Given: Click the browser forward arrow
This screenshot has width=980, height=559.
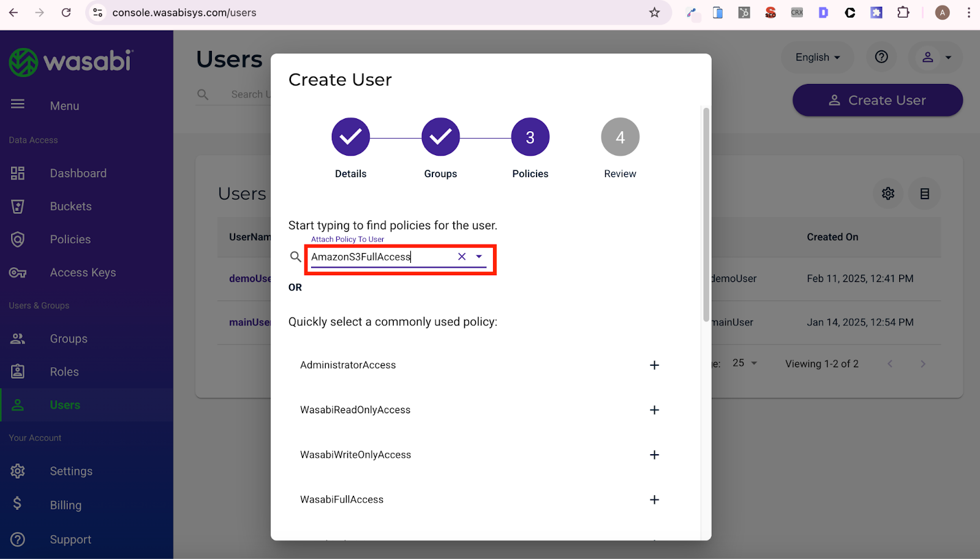Looking at the screenshot, I should 40,12.
